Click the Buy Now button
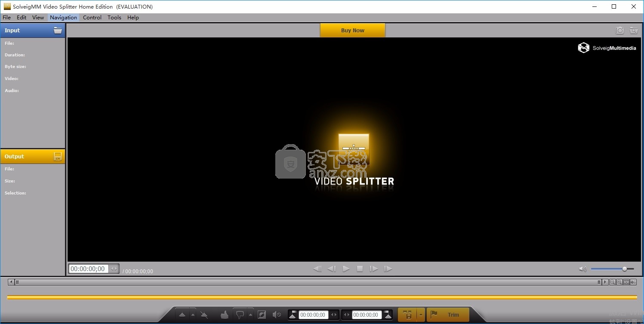This screenshot has width=644, height=324. point(353,30)
